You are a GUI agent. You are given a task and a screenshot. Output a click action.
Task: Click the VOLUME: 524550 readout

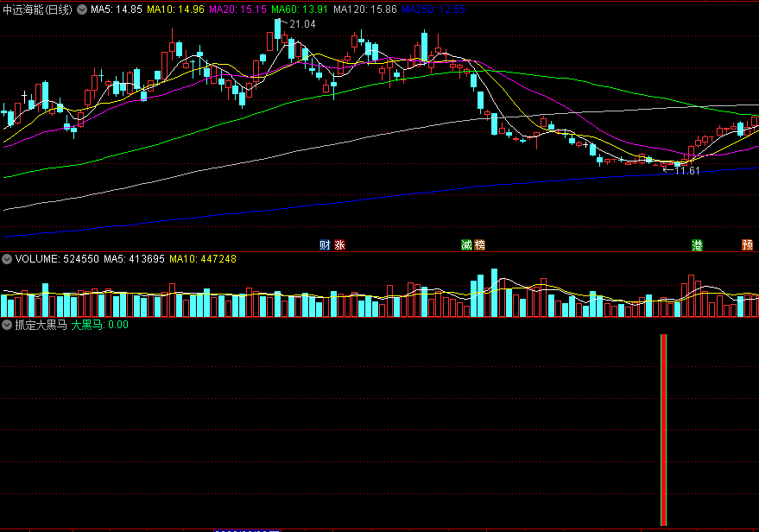click(57, 259)
